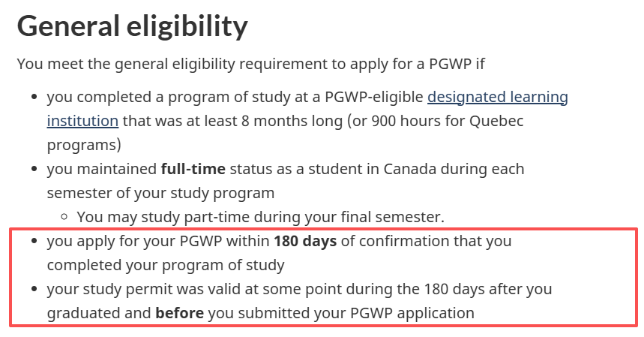Click the bold full-time text
Image resolution: width=644 pixels, height=337 pixels.
pyautogui.click(x=193, y=170)
